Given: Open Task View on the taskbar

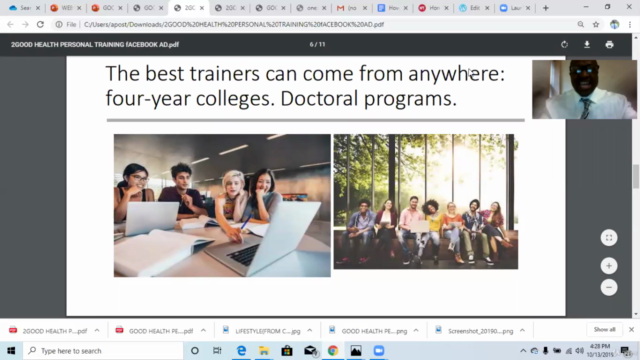Looking at the screenshot, I should [x=217, y=351].
